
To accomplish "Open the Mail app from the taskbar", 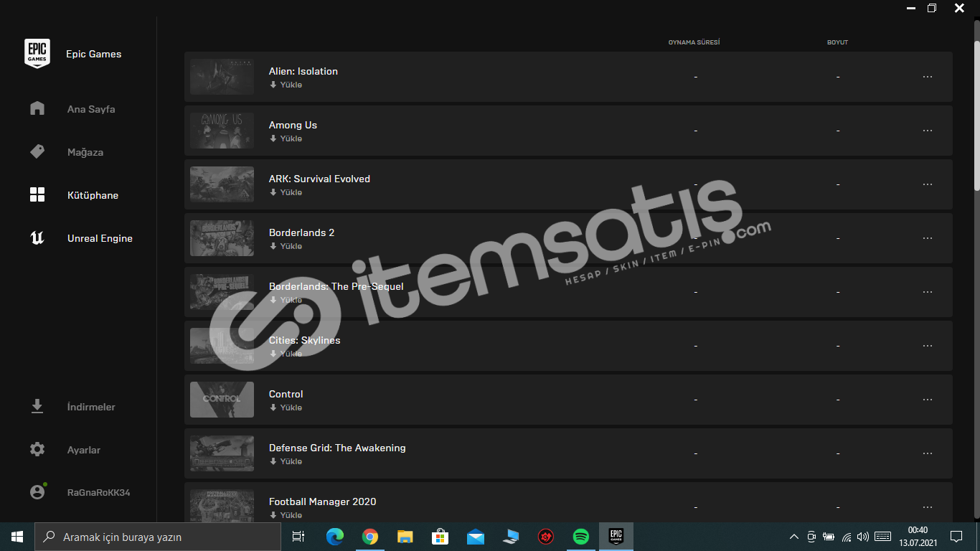I will coord(476,537).
